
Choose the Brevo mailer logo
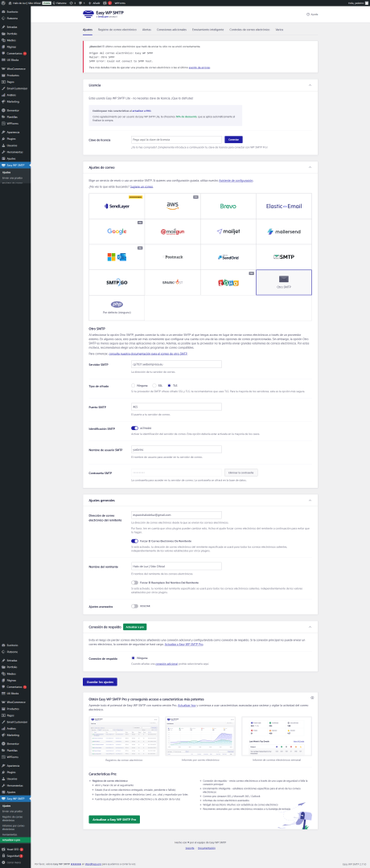(228, 206)
